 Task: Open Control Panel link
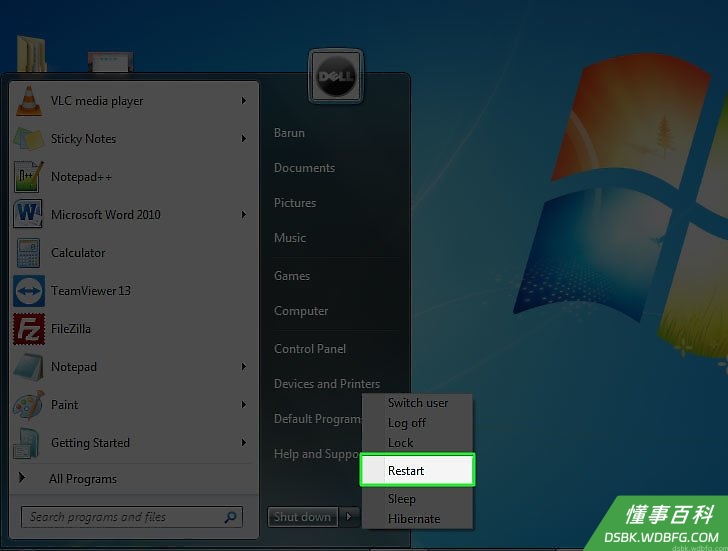pos(310,349)
